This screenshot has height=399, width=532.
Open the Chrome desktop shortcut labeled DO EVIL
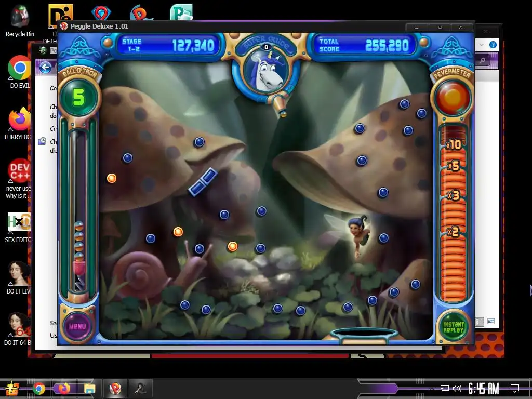click(19, 72)
